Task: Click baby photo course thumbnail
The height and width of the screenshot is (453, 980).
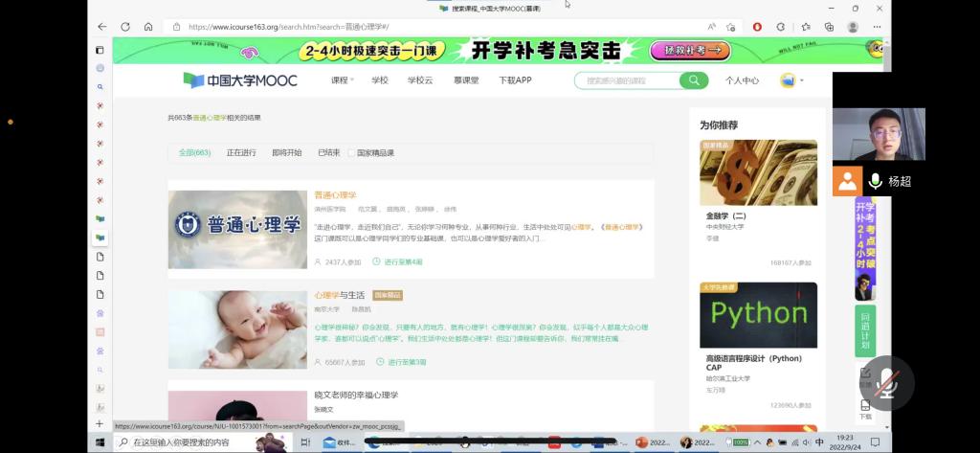Action: point(237,329)
